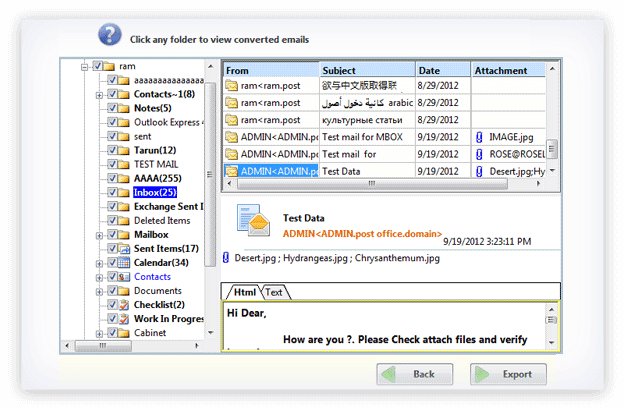Image resolution: width=624 pixels, height=409 pixels.
Task: Uncheck the Deleted Items checkbox
Action: pos(111,221)
